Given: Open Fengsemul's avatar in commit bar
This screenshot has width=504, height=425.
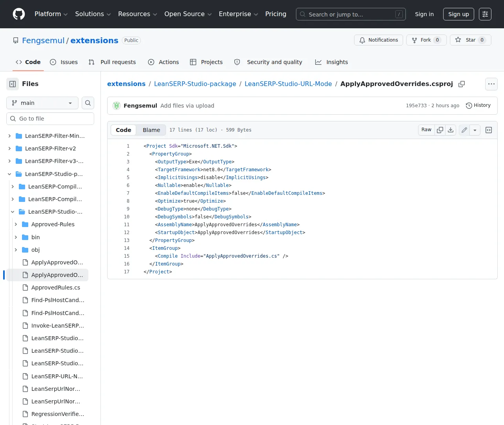Looking at the screenshot, I should point(117,106).
